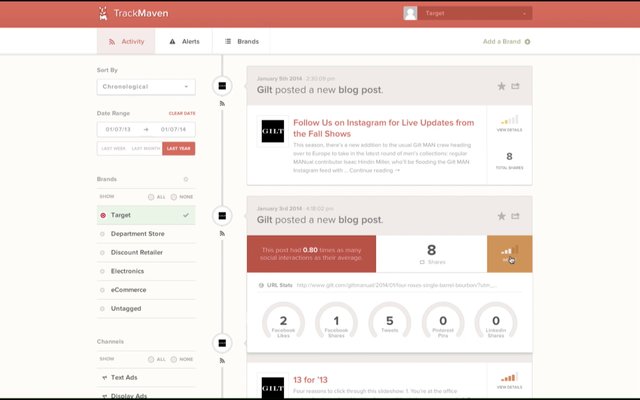Select the Last Year range
Image resolution: width=640 pixels, height=400 pixels.
[x=178, y=148]
